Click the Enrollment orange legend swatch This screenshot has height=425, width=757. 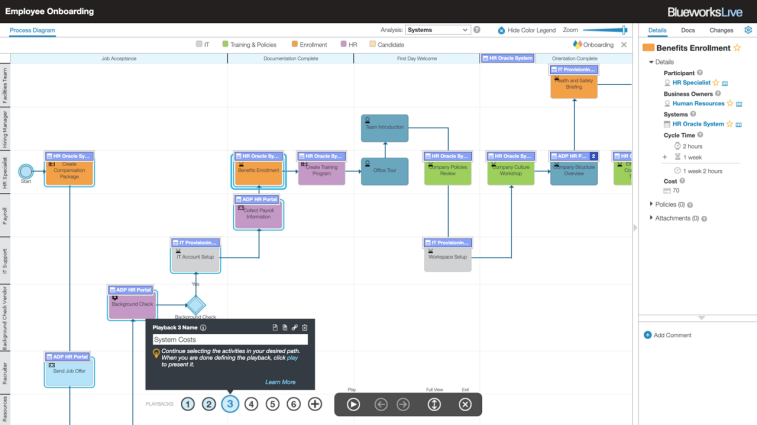[x=294, y=44]
